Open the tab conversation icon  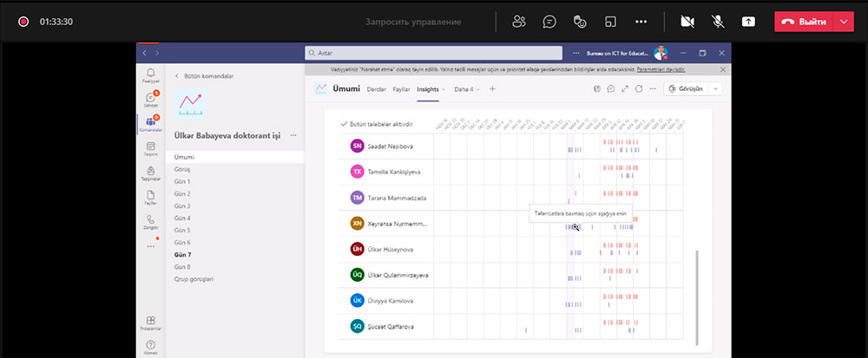pos(610,89)
